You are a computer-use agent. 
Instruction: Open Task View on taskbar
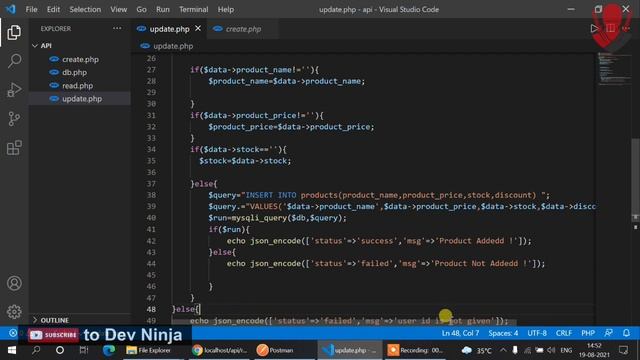pyautogui.click(x=84, y=350)
